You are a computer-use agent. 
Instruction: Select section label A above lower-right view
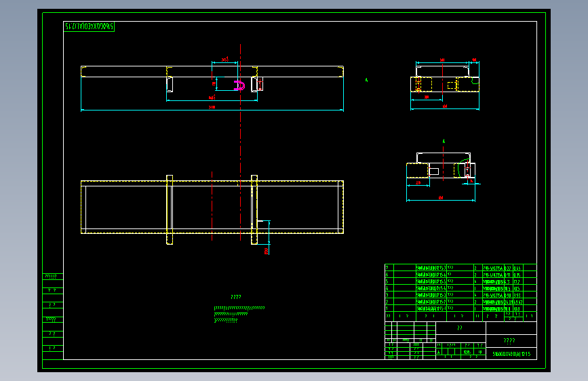click(x=444, y=142)
